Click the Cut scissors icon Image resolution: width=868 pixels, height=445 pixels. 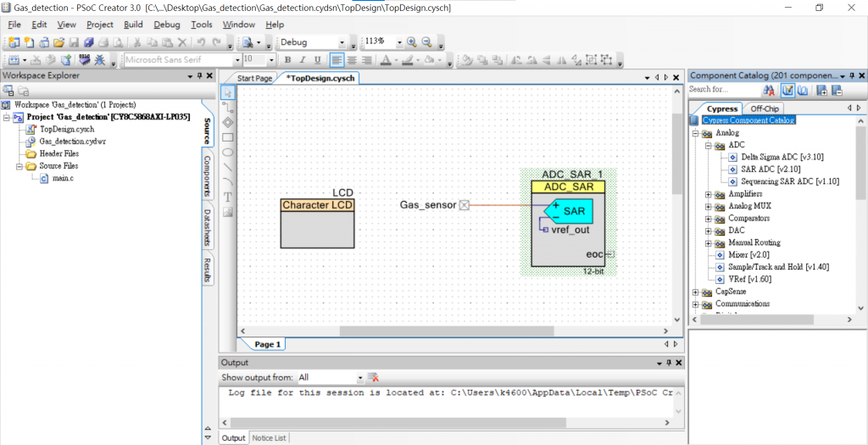(x=136, y=42)
